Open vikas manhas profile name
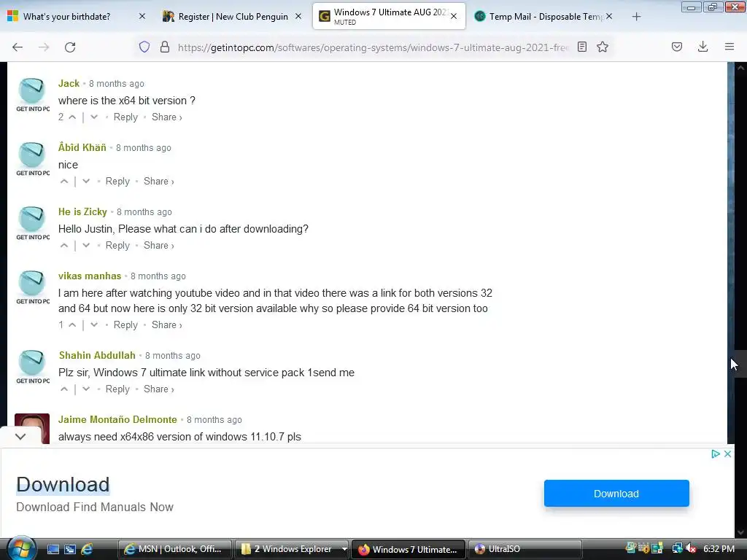This screenshot has height=560, width=747. pos(90,276)
